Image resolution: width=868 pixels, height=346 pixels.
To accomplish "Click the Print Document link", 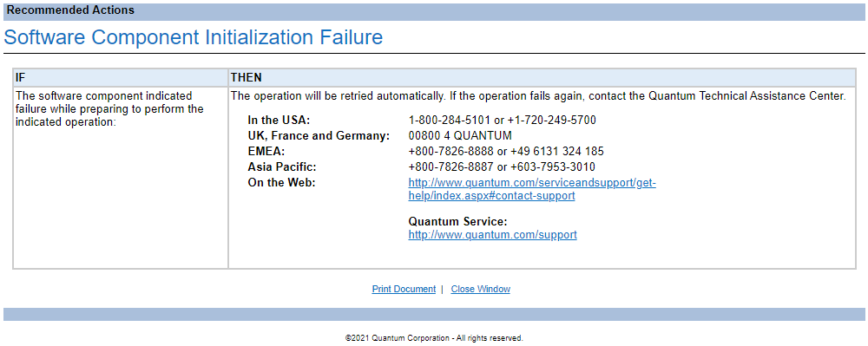I will [x=404, y=289].
